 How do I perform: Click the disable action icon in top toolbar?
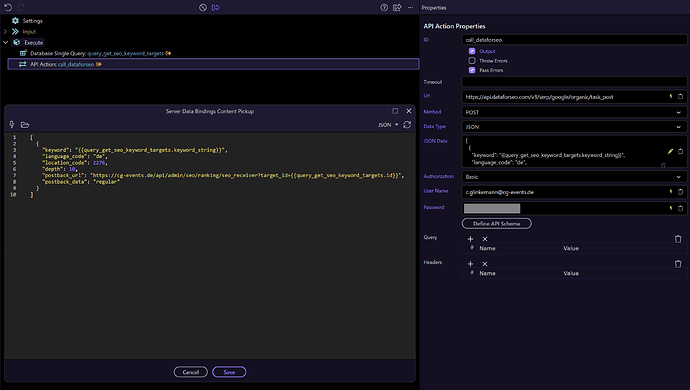(x=202, y=7)
